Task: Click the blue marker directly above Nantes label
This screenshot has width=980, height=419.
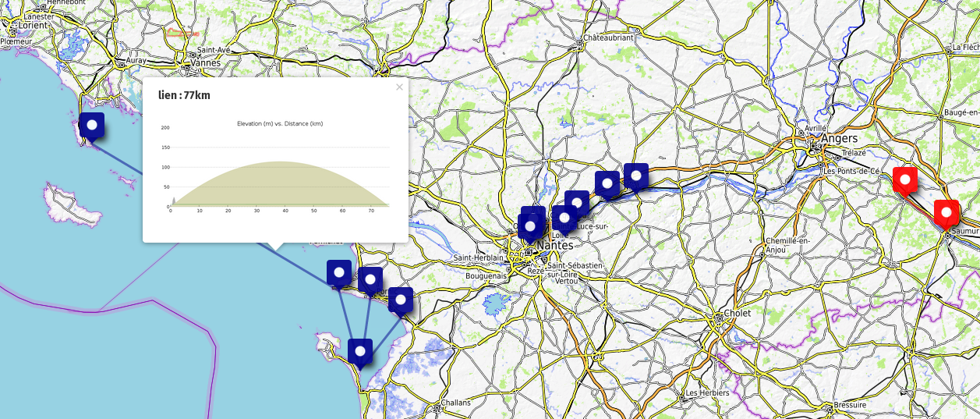Action: coord(530,227)
